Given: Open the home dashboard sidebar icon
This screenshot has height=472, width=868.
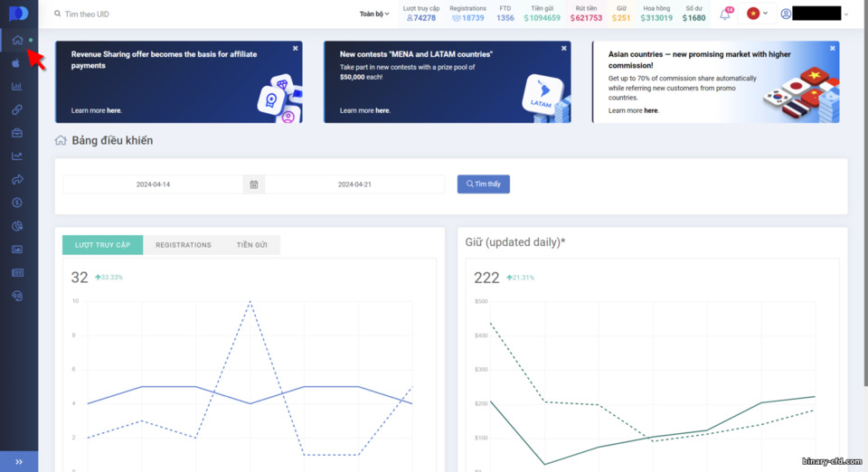Looking at the screenshot, I should 17,41.
